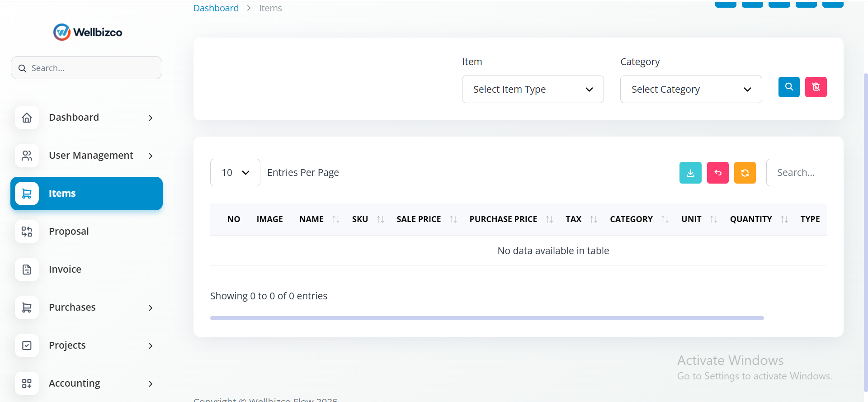
Task: Open Invoice in the sidebar
Action: point(86,270)
